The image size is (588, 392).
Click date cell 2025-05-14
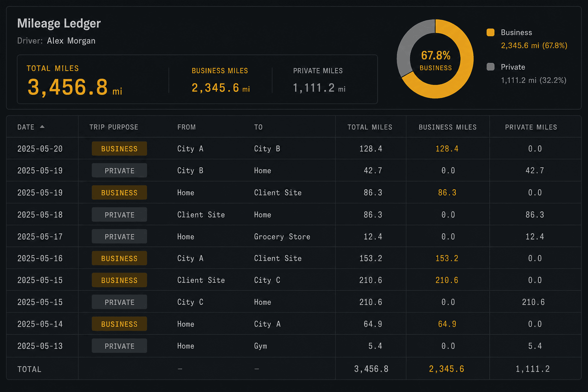click(x=40, y=324)
